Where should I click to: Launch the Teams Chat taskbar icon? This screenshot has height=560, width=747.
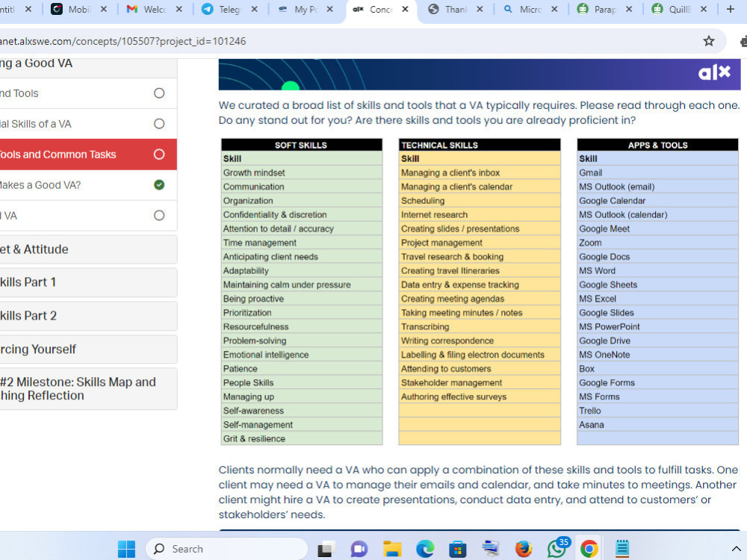click(x=359, y=549)
